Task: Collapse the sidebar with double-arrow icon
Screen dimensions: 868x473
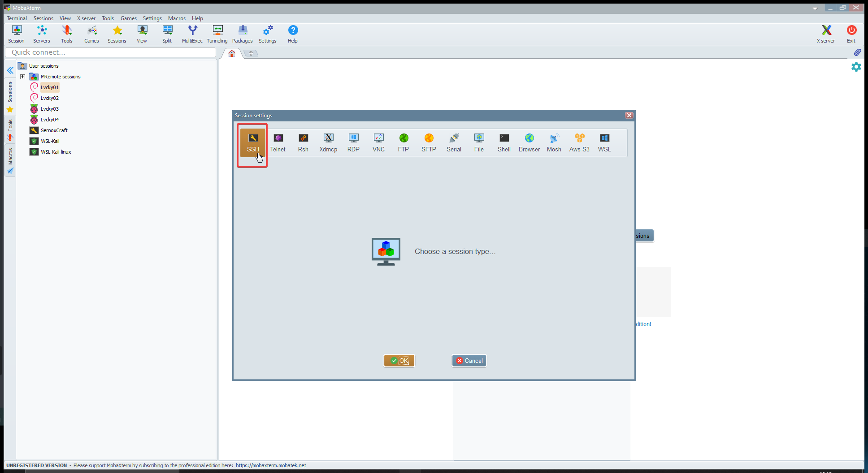Action: pos(10,70)
